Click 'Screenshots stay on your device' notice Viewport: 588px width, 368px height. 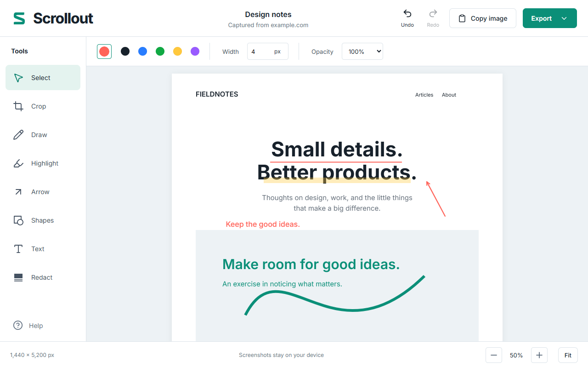pyautogui.click(x=281, y=355)
